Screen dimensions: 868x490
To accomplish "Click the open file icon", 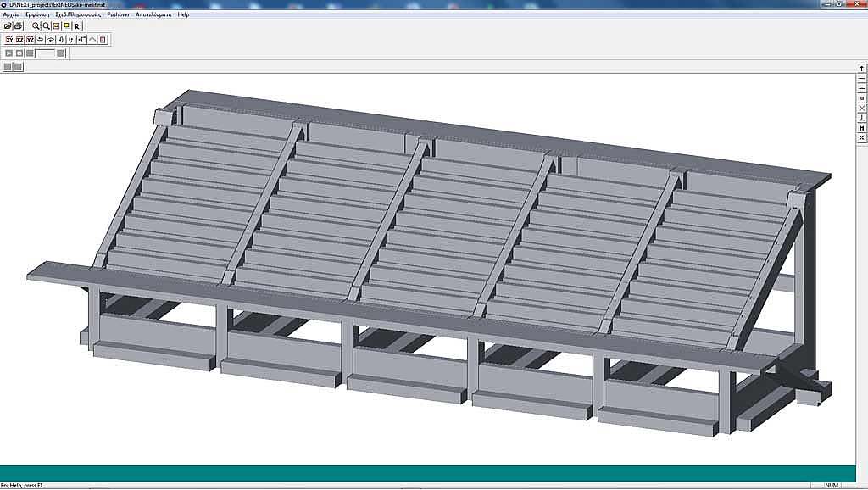I will 8,26.
